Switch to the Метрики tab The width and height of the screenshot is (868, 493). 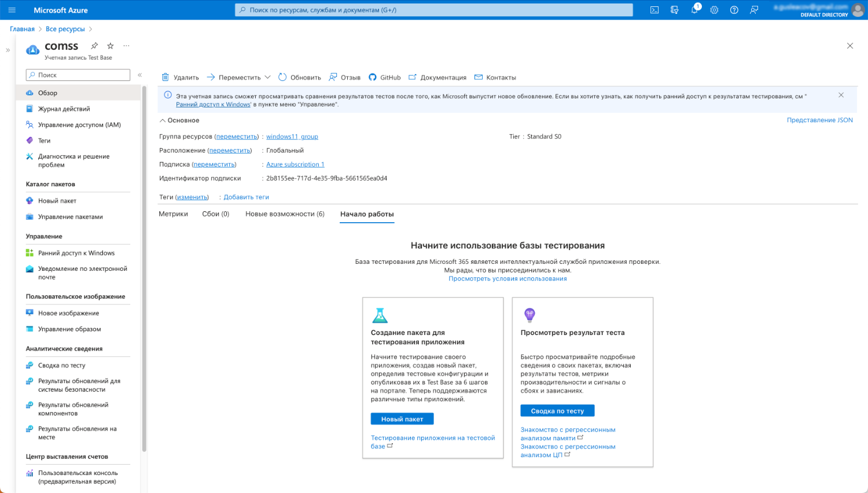[x=173, y=214]
